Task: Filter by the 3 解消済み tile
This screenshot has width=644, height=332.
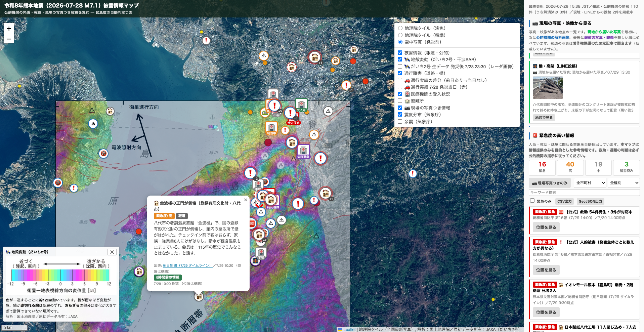Action: [x=627, y=167]
